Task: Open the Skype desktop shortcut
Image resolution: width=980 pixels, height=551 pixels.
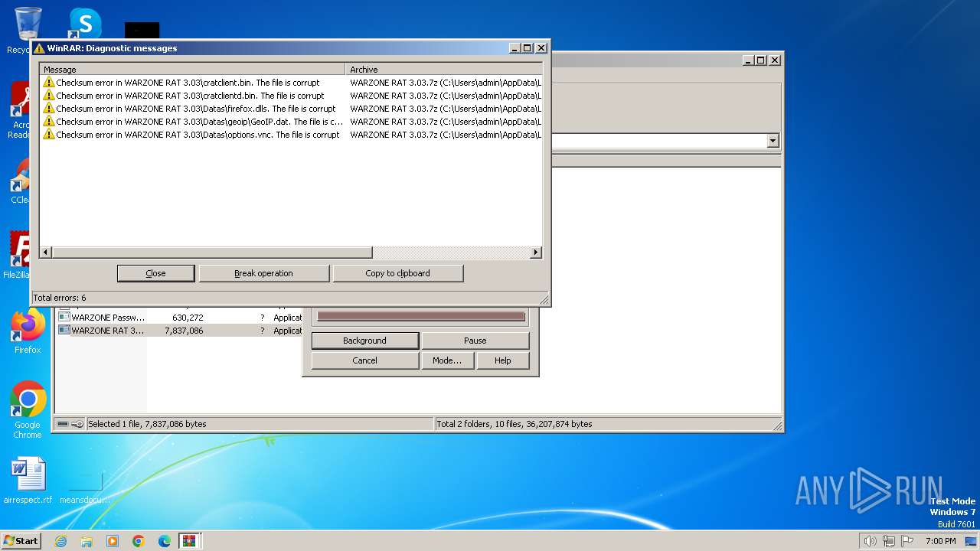Action: (x=85, y=23)
